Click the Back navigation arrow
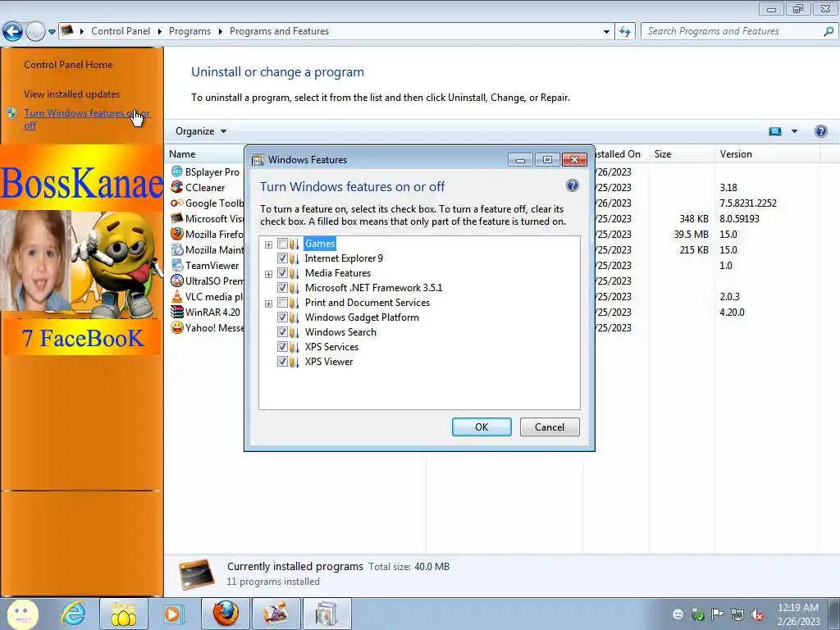The height and width of the screenshot is (630, 840). point(12,32)
